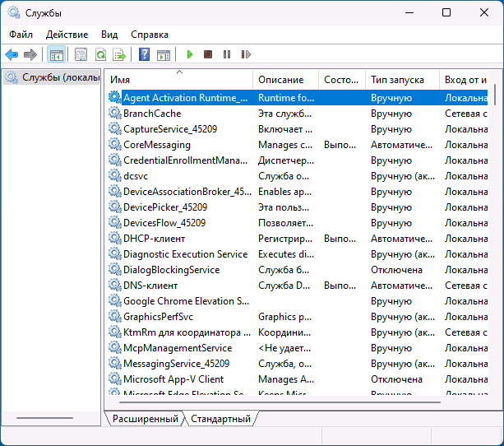Click Служба D... description of DNS-клиент
This screenshot has width=504, height=446.
284,286
